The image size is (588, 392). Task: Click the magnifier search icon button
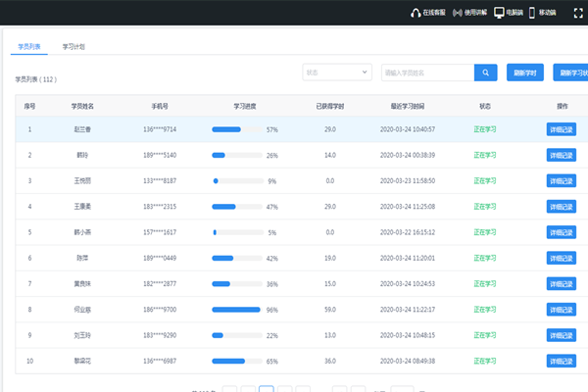[x=486, y=73]
